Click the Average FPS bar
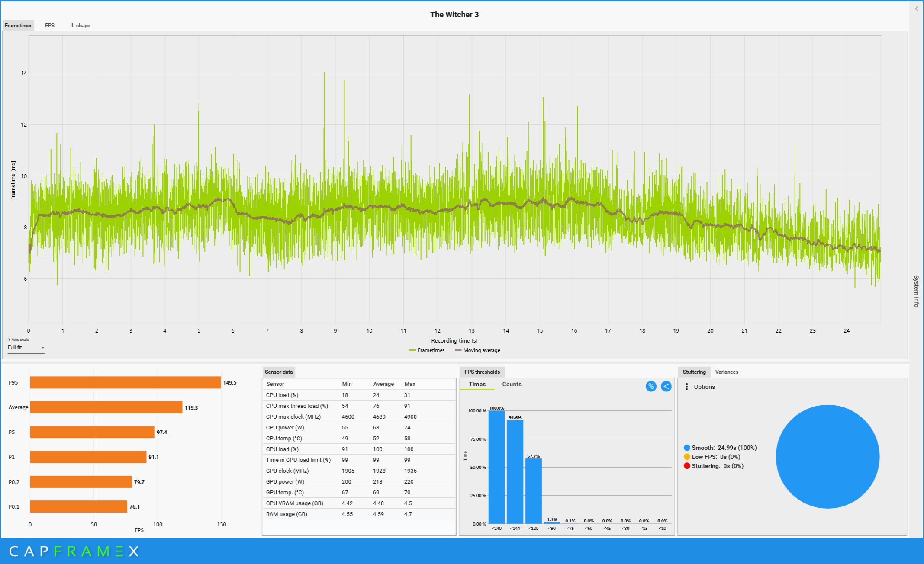Viewport: 924px width, 564px height. pos(106,407)
